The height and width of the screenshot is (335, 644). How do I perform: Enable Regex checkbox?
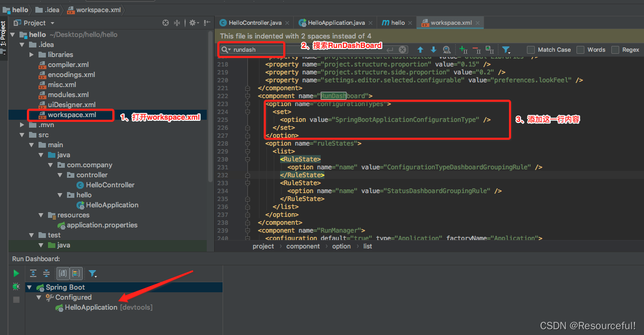tap(615, 50)
